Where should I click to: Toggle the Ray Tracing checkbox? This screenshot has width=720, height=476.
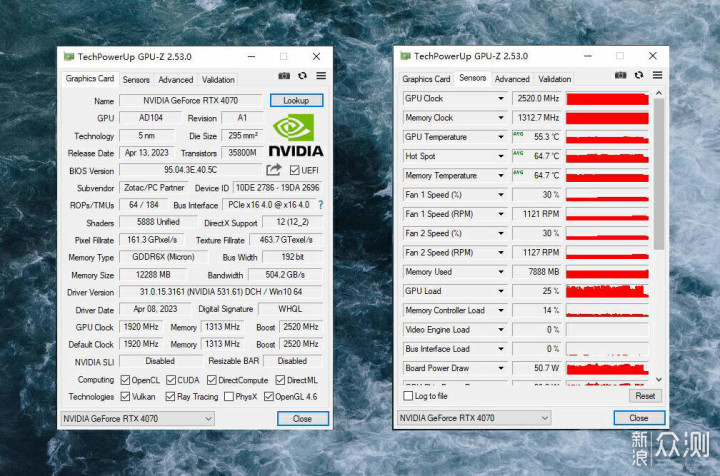(x=170, y=396)
